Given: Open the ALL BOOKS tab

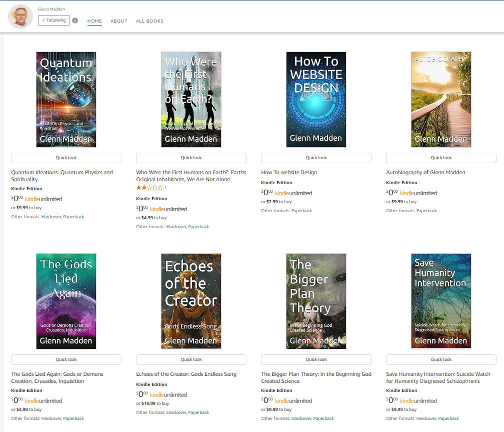Looking at the screenshot, I should (x=150, y=22).
